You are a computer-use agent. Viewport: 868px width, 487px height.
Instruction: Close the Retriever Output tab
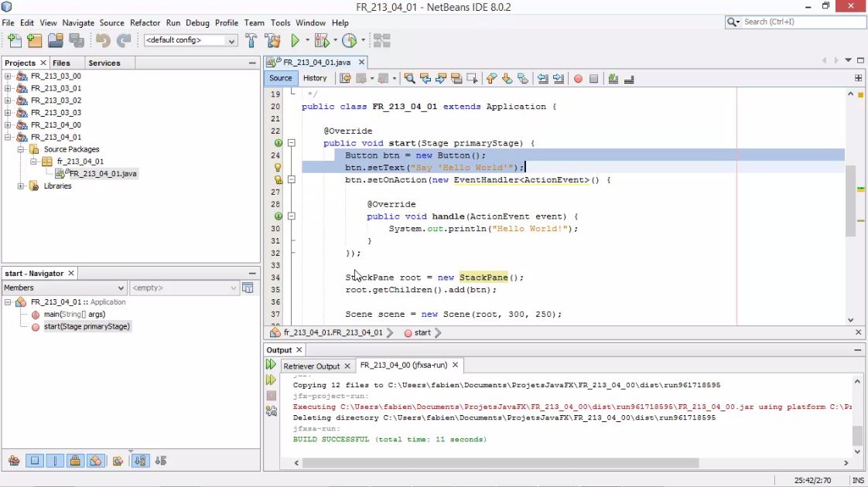[x=347, y=365]
